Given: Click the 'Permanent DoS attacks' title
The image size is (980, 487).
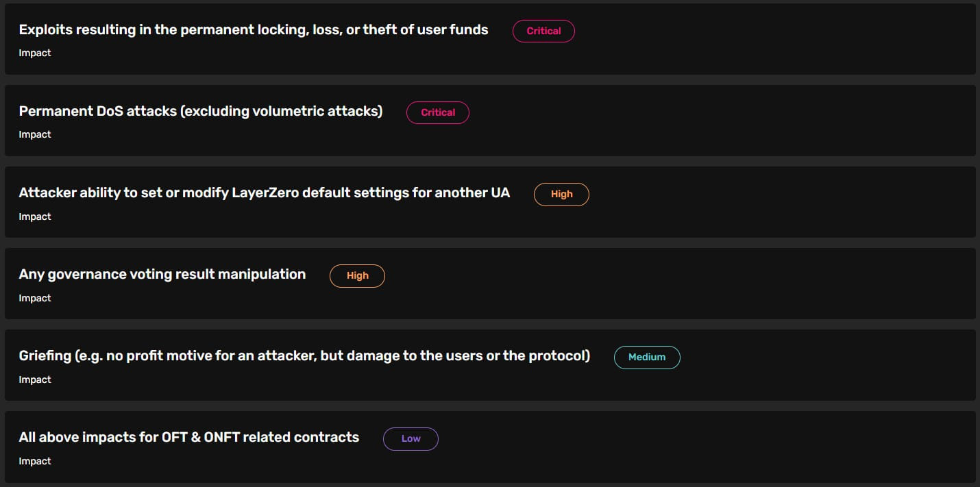Looking at the screenshot, I should (x=200, y=112).
